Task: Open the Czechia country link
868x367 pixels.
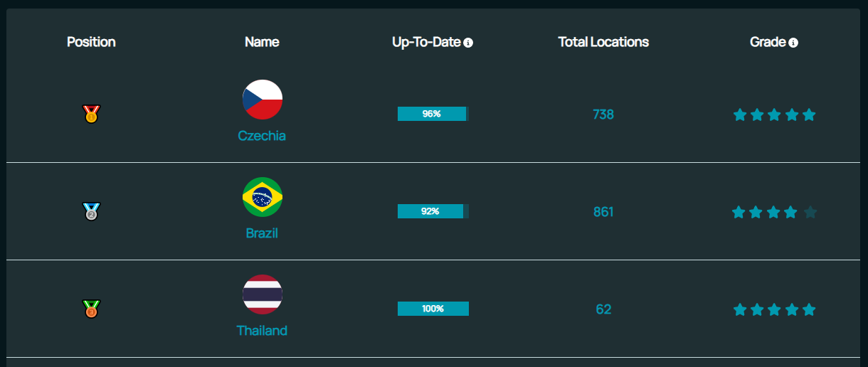Action: [262, 136]
